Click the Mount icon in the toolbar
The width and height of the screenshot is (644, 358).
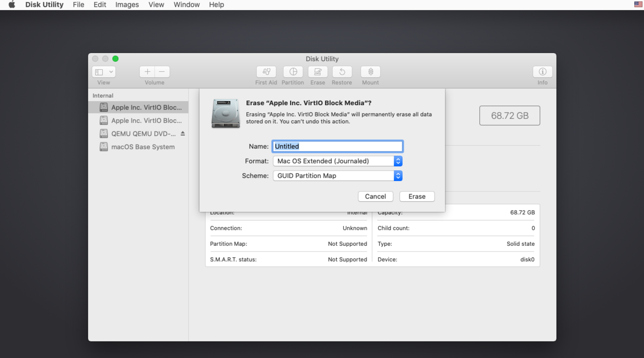coord(370,73)
